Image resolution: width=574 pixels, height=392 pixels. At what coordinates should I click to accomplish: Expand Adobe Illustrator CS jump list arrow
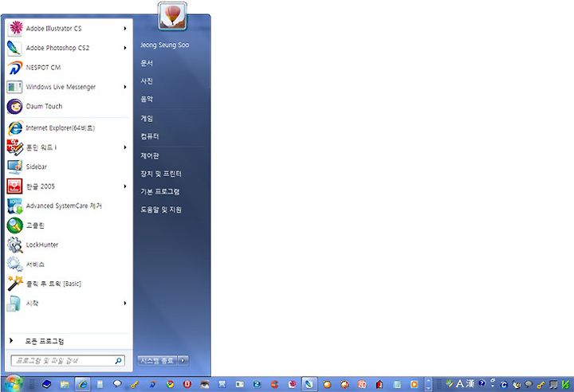(x=125, y=29)
